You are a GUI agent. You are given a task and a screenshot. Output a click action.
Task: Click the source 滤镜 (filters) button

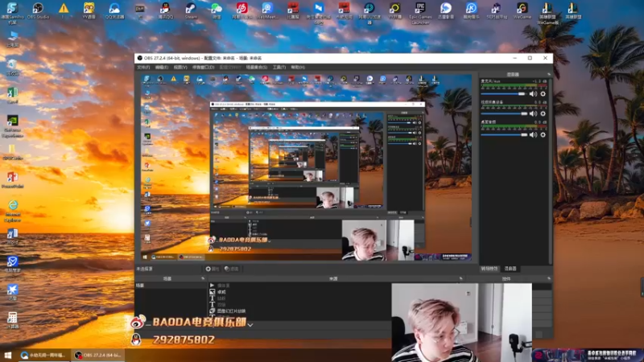(232, 269)
